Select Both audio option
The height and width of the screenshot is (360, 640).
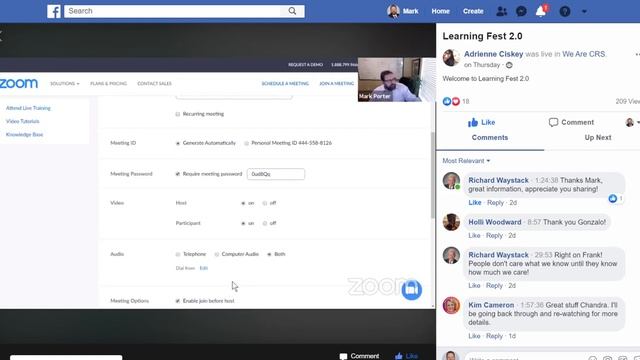coord(269,254)
